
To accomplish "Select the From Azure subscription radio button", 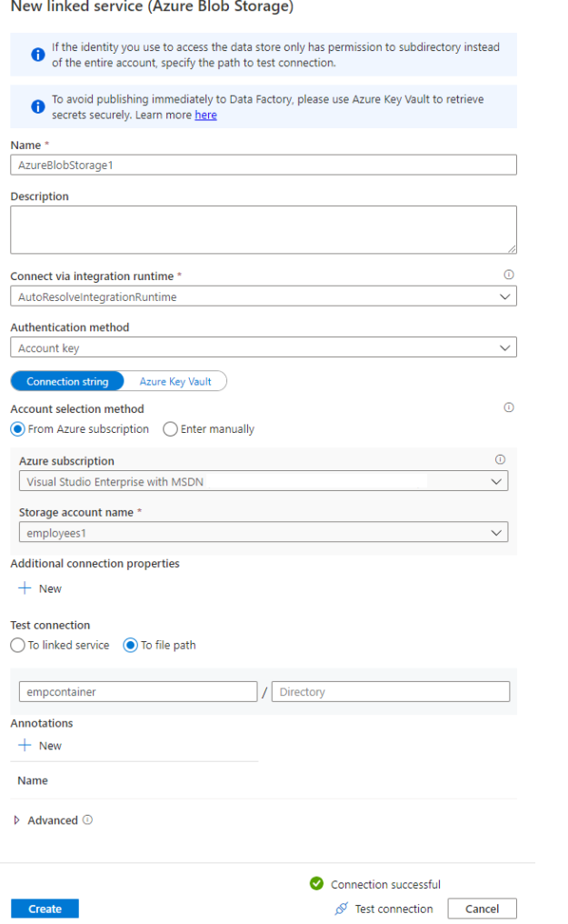I will 17,429.
